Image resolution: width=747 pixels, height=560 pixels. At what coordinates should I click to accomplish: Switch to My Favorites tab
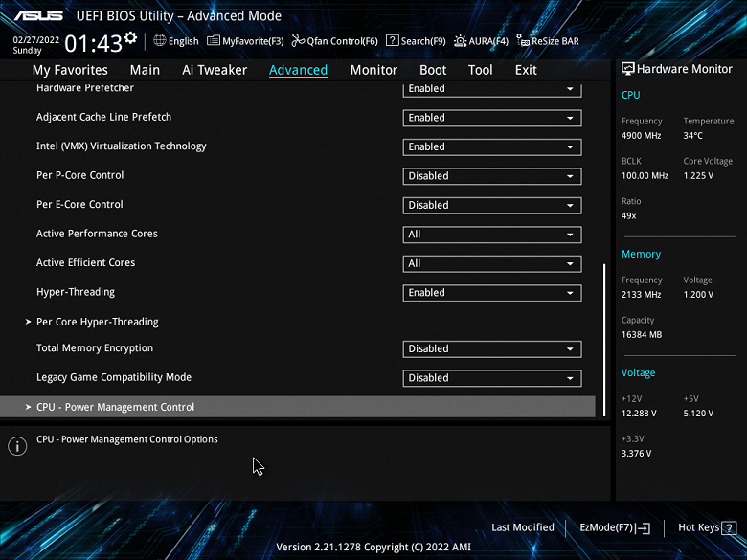(x=70, y=70)
